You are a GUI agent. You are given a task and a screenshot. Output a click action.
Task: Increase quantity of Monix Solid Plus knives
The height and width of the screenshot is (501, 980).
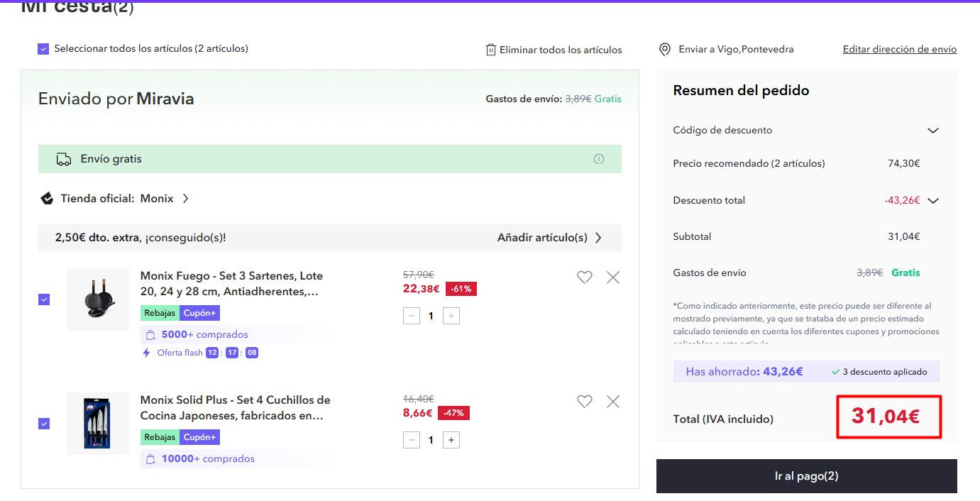(x=451, y=440)
